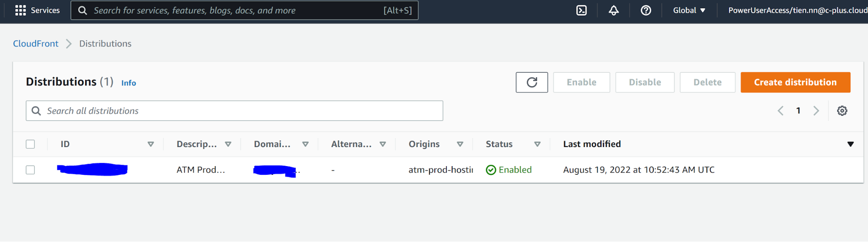Open the PowerUserAccess account menu
Screen dimensions: 868x242
(x=797, y=10)
